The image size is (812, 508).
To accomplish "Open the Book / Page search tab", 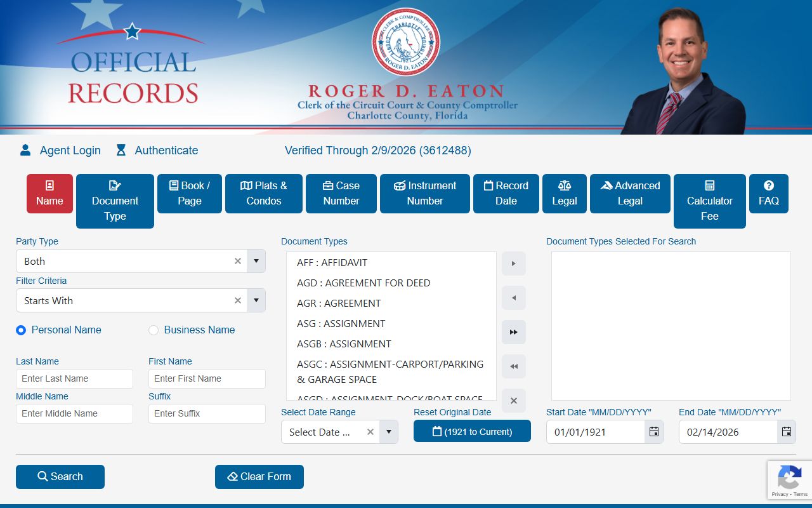I will tap(190, 194).
